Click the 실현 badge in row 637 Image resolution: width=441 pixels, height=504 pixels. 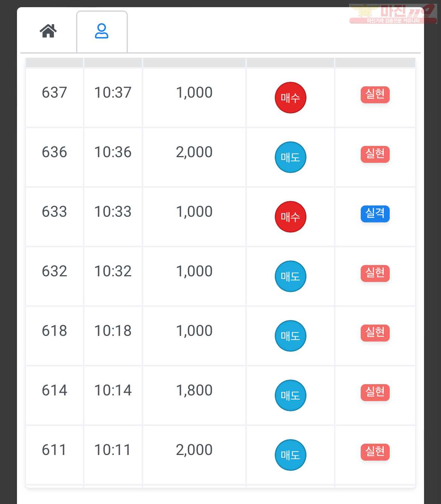(375, 94)
